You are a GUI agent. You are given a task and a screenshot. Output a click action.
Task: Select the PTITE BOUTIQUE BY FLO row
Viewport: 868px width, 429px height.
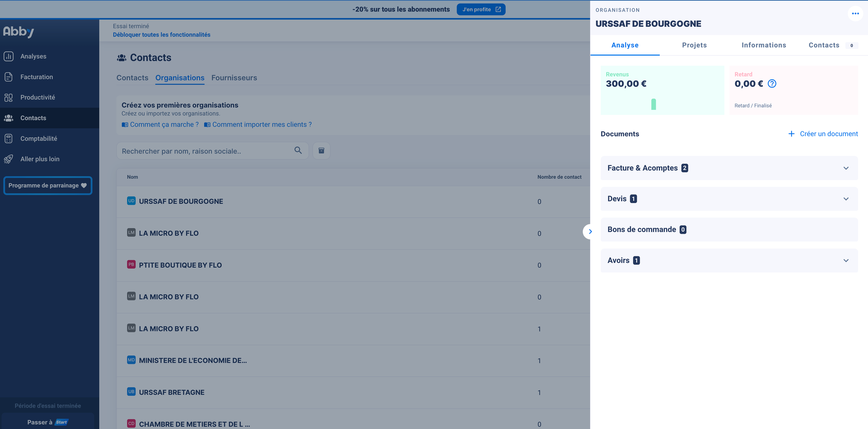pyautogui.click(x=353, y=265)
